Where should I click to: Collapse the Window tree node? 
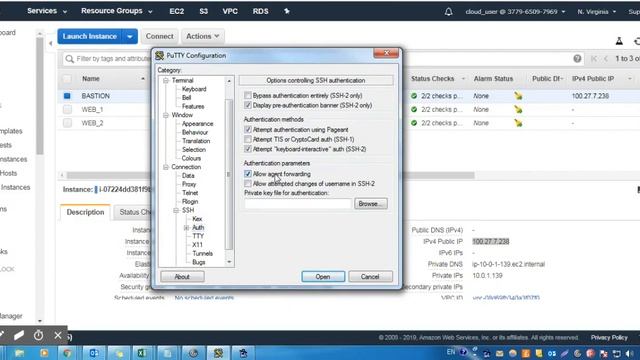(166, 115)
